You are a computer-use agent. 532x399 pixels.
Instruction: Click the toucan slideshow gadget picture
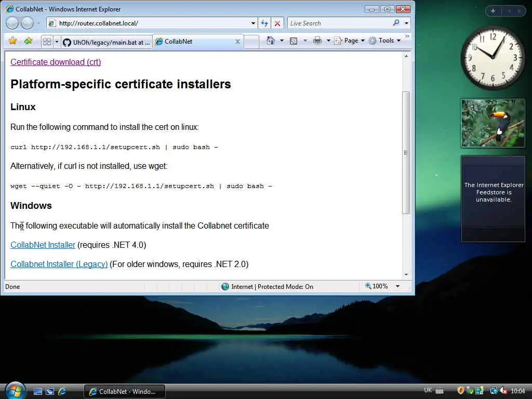tap(493, 123)
